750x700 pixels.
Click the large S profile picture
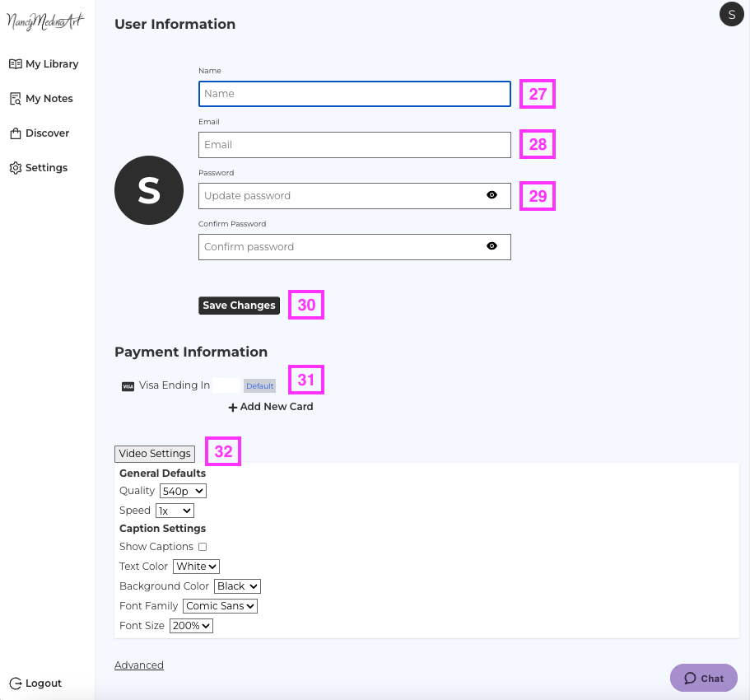coord(149,190)
